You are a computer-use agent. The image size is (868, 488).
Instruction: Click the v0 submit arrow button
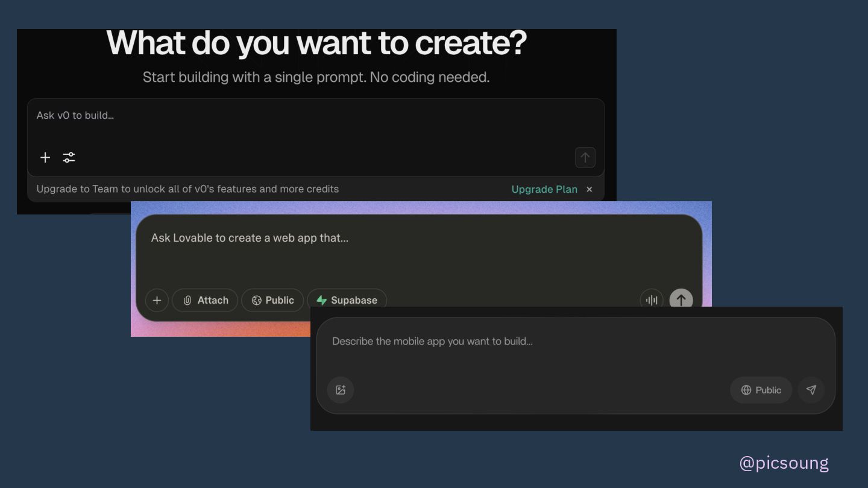coord(585,158)
